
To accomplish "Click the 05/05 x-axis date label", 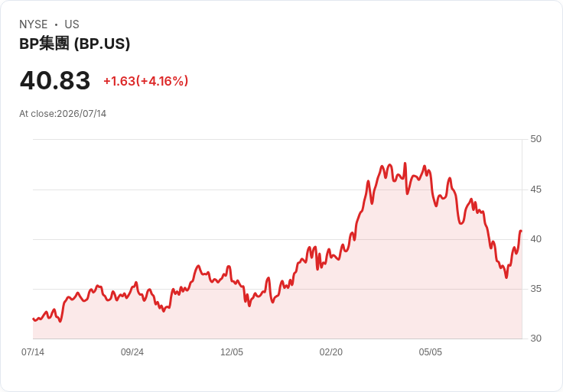I will pyautogui.click(x=431, y=352).
